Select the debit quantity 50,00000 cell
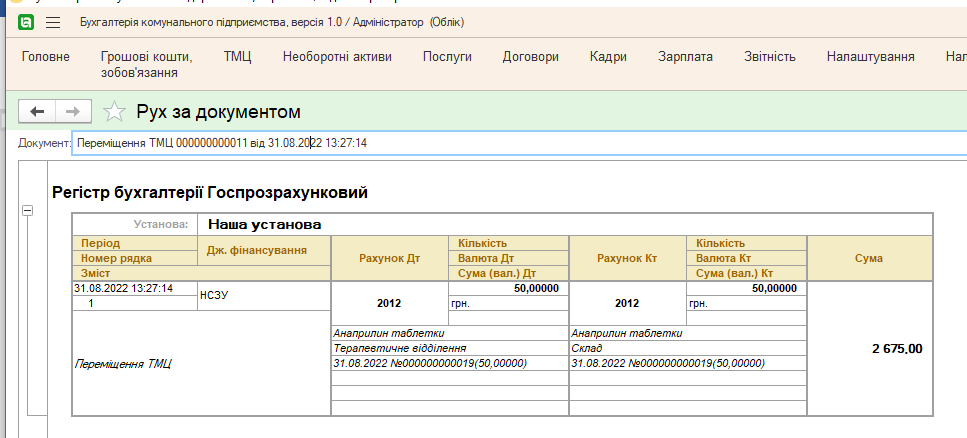The image size is (967, 438). click(508, 289)
